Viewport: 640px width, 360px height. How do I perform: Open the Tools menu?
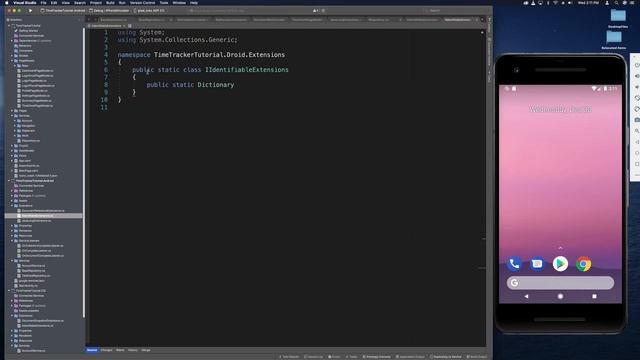164,2
